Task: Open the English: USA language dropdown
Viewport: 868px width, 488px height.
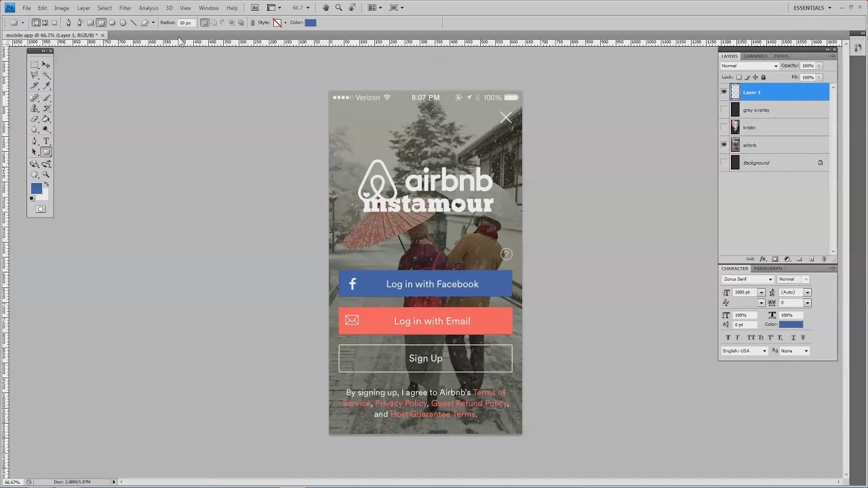Action: pos(745,350)
